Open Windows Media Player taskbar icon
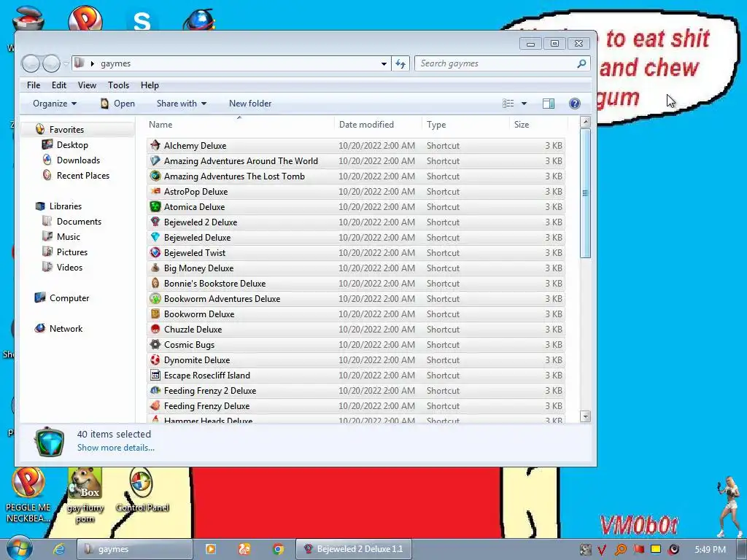747x560 pixels. (210, 549)
